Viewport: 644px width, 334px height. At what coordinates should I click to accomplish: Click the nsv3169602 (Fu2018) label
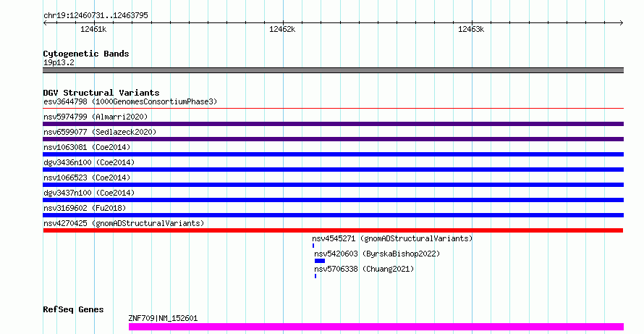point(85,208)
